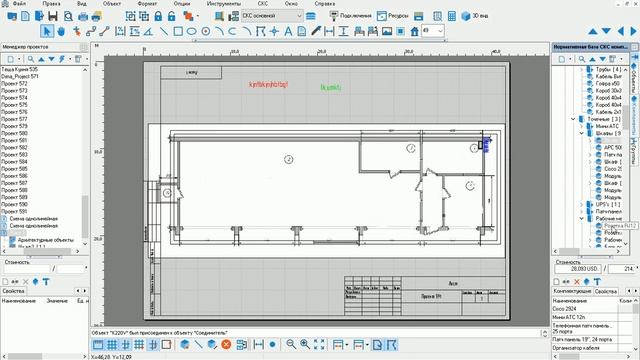
Task: Collapse the 'Точечные [3]' tree node
Action: click(x=573, y=119)
